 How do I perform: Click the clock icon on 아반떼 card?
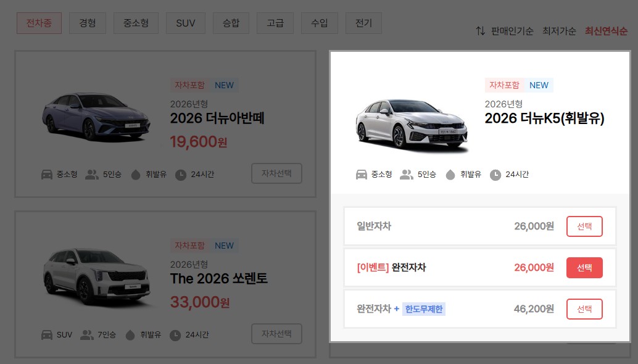tap(181, 175)
